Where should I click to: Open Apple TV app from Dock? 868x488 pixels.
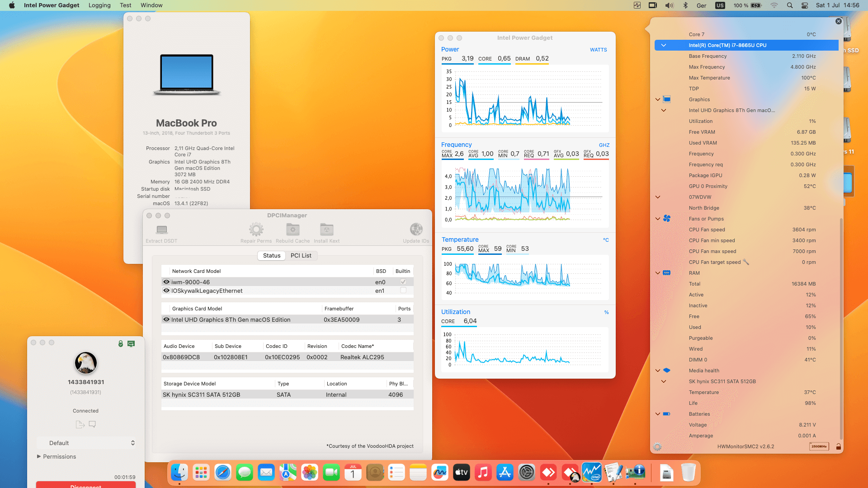click(462, 473)
